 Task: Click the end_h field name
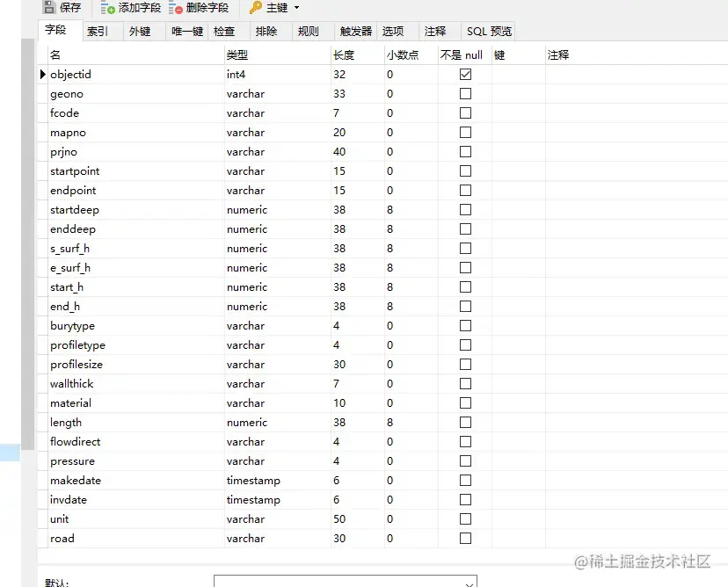point(65,307)
